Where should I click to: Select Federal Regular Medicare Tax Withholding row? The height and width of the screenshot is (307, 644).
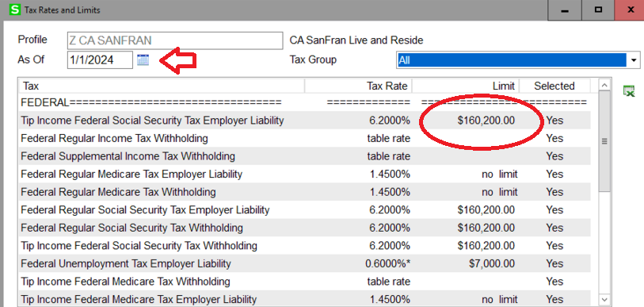pyautogui.click(x=305, y=192)
